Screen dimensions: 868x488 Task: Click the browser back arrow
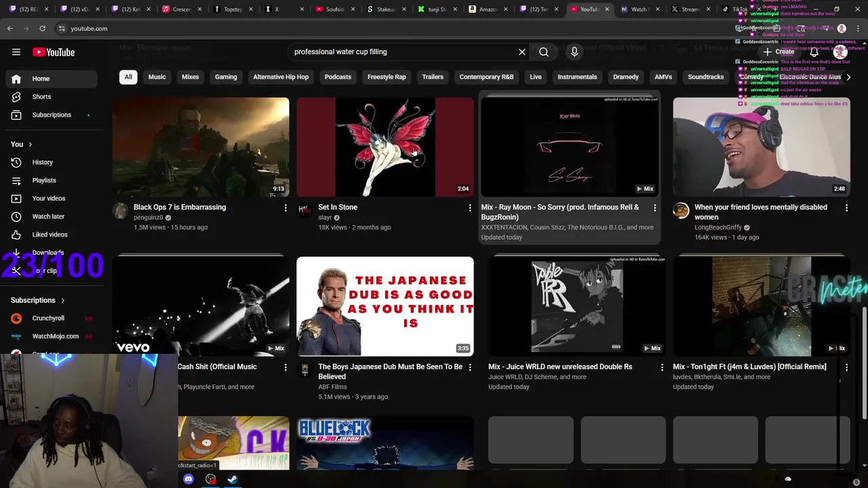point(9,28)
